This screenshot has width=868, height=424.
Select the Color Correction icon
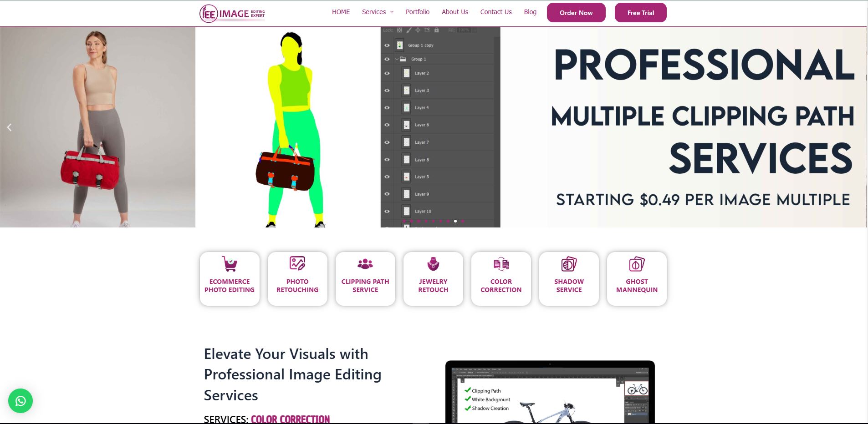point(501,264)
